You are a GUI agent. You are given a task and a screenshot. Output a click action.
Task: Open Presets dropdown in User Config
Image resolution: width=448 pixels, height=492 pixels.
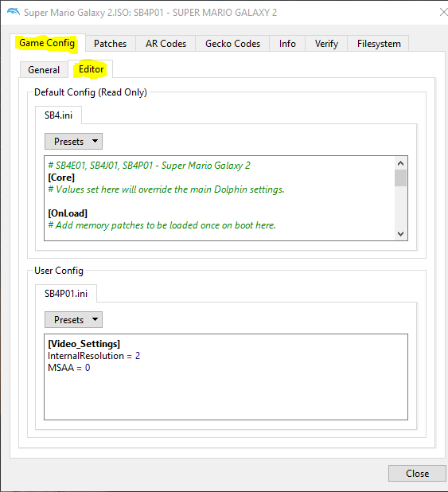coord(73,320)
